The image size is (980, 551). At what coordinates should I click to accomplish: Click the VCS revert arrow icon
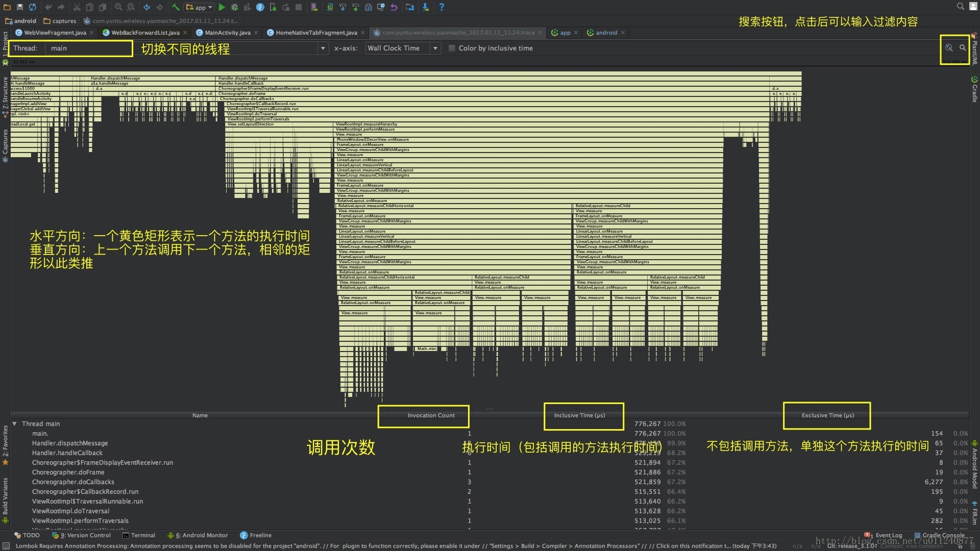(394, 7)
